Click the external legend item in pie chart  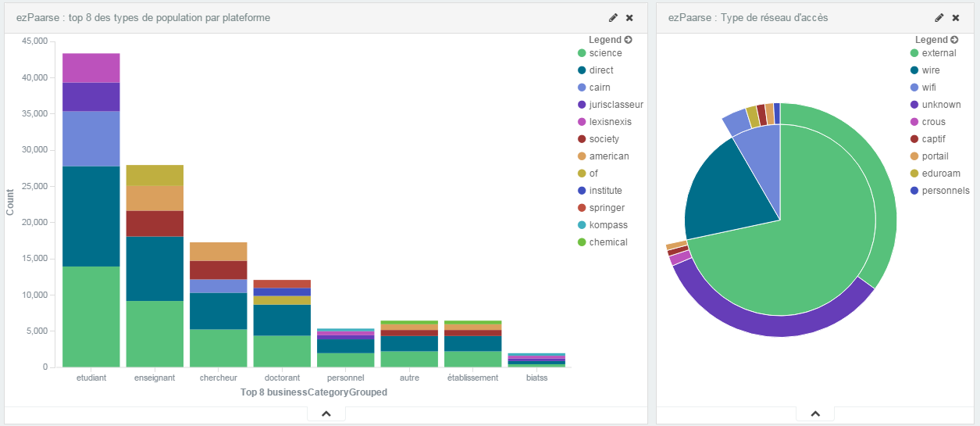tap(939, 53)
